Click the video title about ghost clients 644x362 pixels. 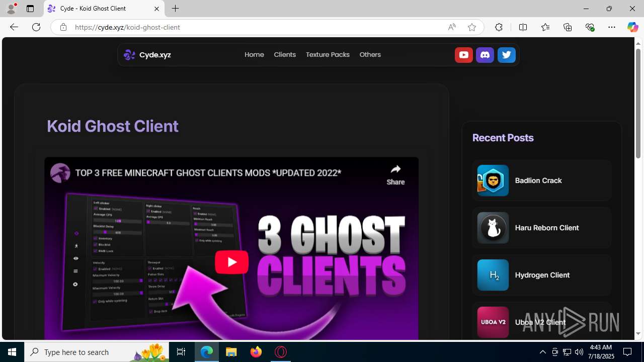[208, 173]
